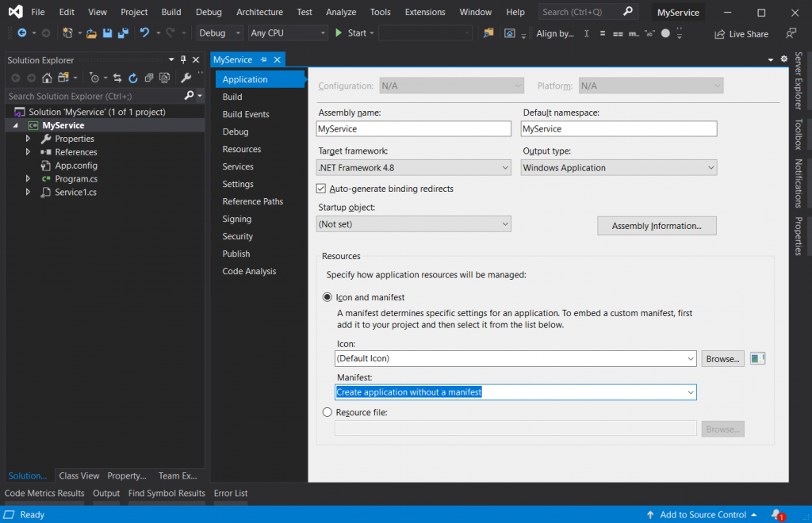The width and height of the screenshot is (812, 523).
Task: Click the Switch Views icon in Solution Explorer
Action: coord(63,78)
